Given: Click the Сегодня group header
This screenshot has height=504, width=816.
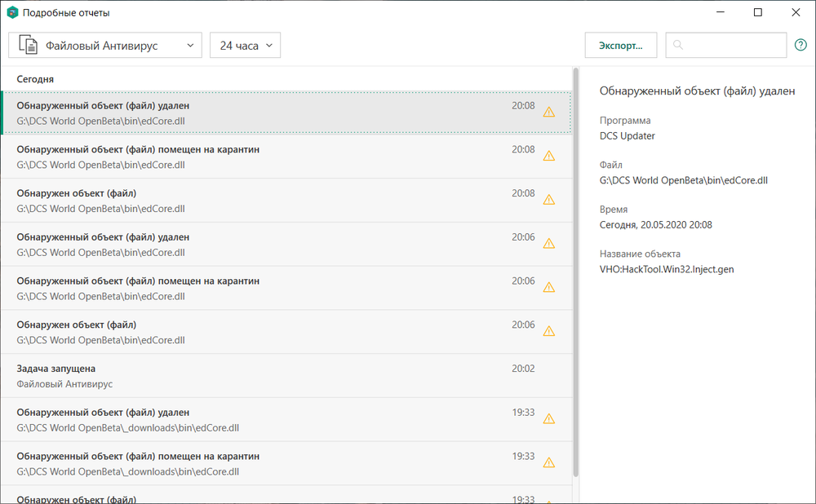Looking at the screenshot, I should tap(36, 79).
